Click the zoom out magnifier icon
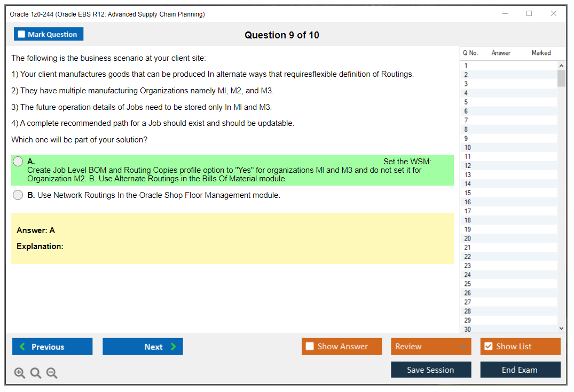The image size is (574, 392). click(x=52, y=373)
